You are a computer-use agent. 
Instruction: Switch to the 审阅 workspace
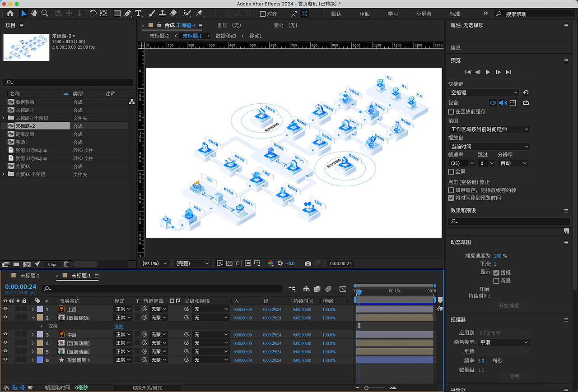pyautogui.click(x=365, y=14)
